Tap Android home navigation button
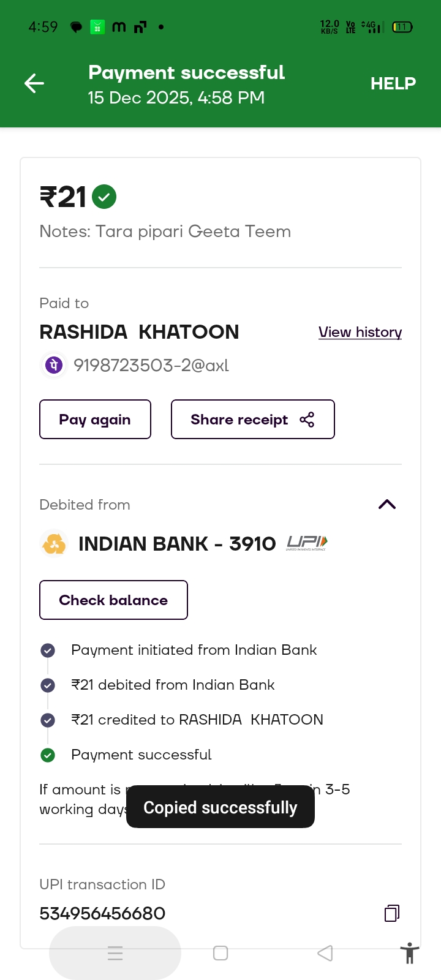This screenshot has width=441, height=980. click(x=221, y=953)
